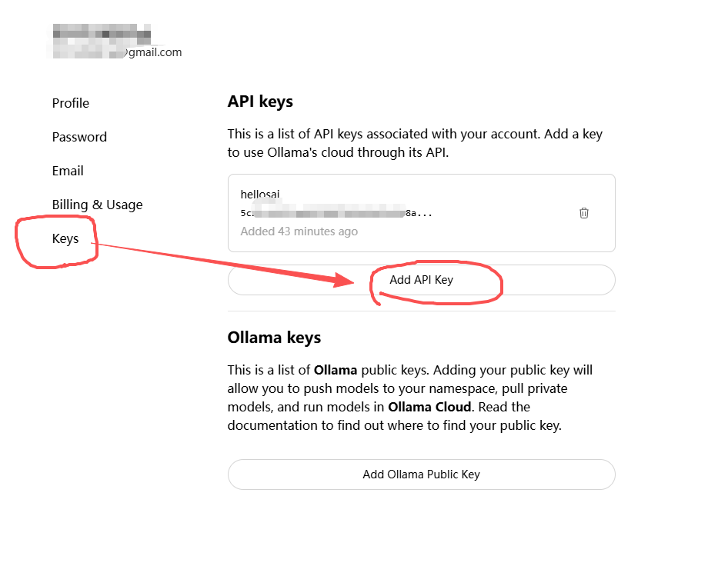This screenshot has width=728, height=576.
Task: Click bold 'Ollama' in public keys description
Action: 335,370
